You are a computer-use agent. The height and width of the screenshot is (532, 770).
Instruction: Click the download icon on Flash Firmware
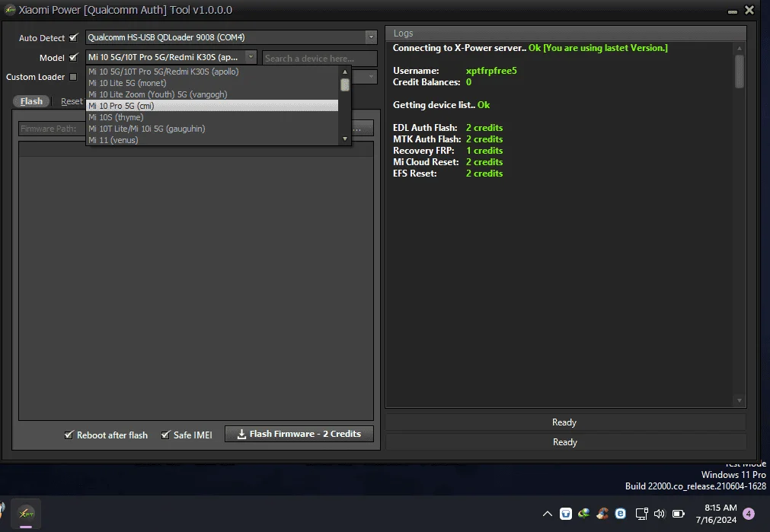241,435
